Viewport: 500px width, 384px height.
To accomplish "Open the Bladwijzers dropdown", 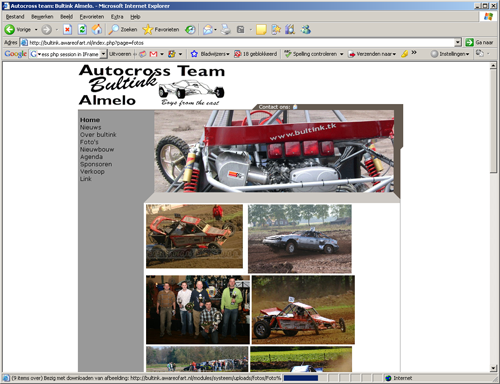I will pos(210,54).
